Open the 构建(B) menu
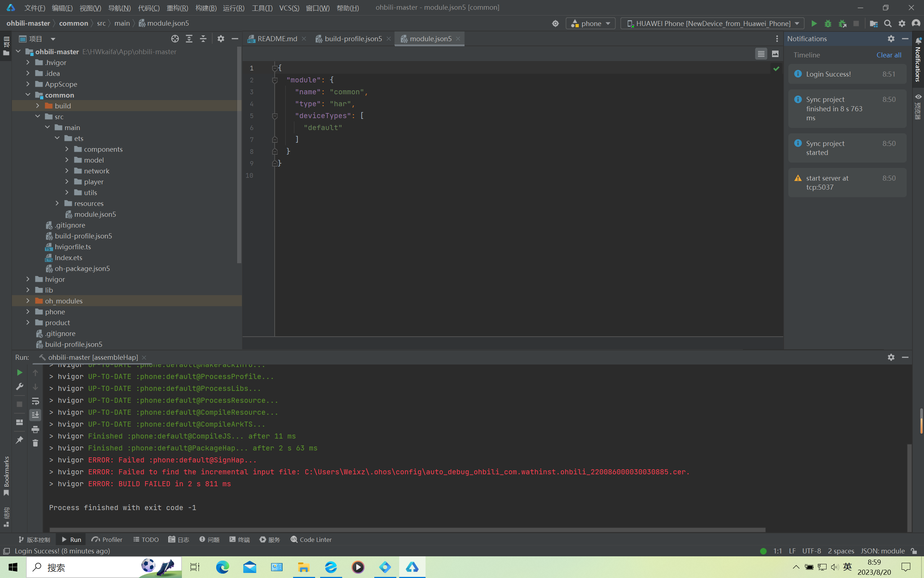924x578 pixels. coord(206,8)
